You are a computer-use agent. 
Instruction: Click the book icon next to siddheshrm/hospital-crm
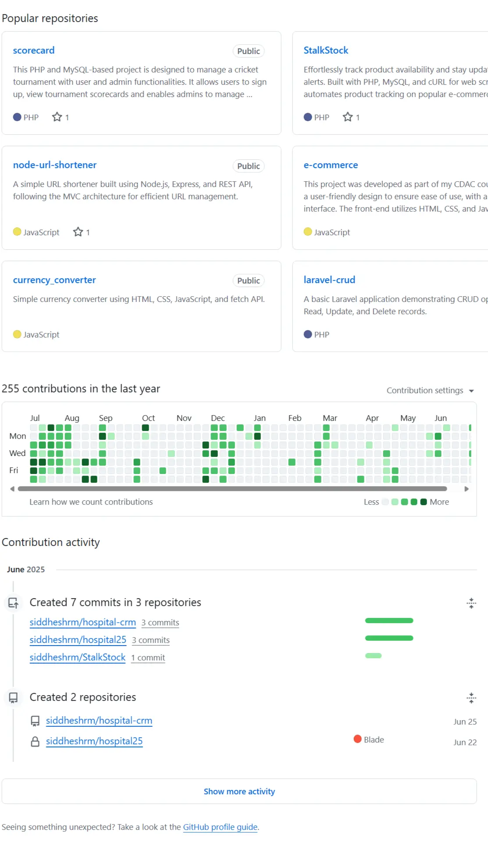[x=35, y=720]
